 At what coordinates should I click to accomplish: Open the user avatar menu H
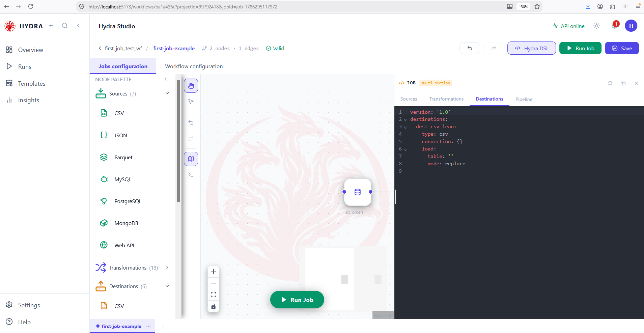[631, 26]
